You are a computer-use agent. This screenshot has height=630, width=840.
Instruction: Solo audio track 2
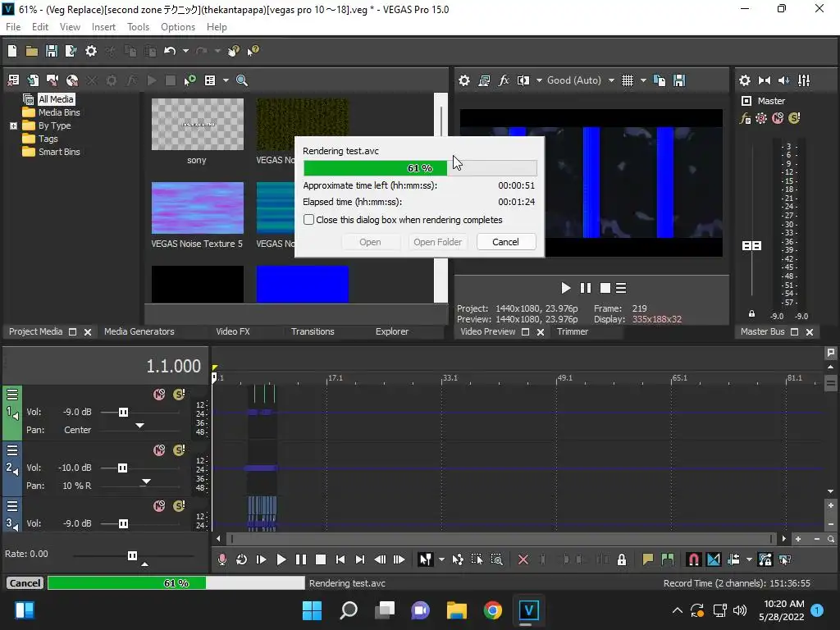pyautogui.click(x=179, y=450)
